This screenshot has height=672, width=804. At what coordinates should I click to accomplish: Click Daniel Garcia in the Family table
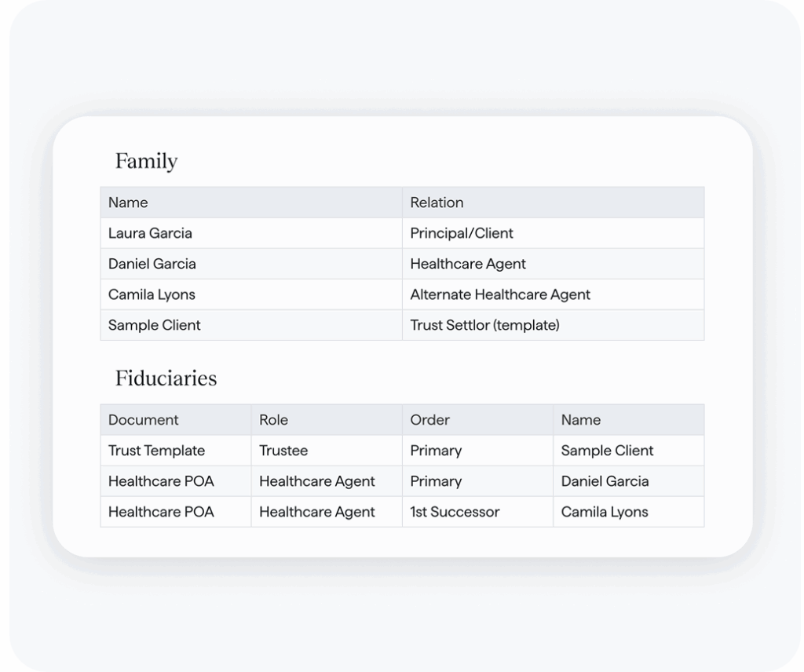pyautogui.click(x=251, y=264)
